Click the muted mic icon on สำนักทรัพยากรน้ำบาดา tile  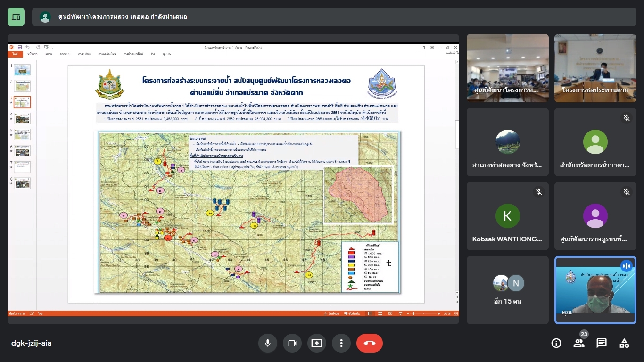627,118
